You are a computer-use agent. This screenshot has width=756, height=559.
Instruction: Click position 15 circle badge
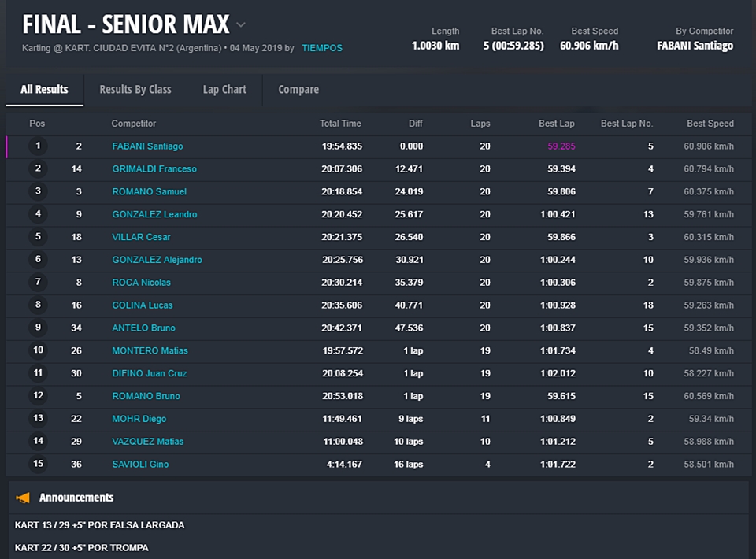point(37,464)
